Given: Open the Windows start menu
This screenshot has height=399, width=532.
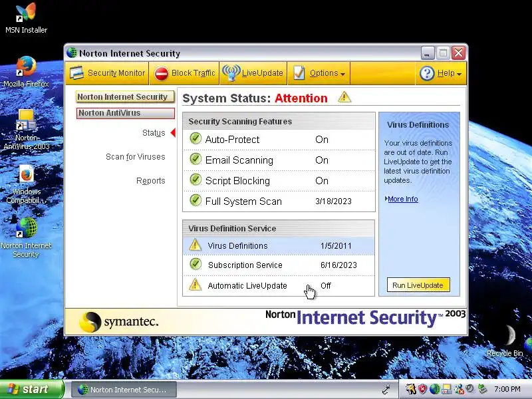Looking at the screenshot, I should tap(31, 389).
